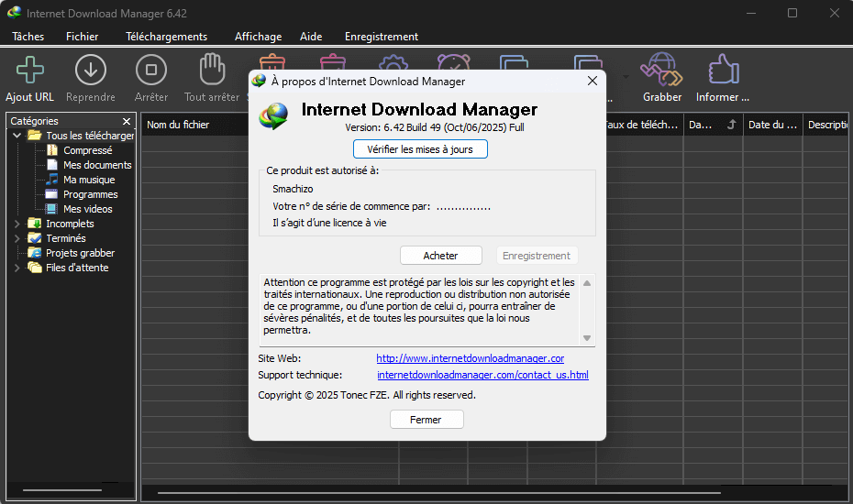This screenshot has height=504, width=853.
Task: Click Copyright 2025 Tonec FZE text
Action: click(x=367, y=395)
